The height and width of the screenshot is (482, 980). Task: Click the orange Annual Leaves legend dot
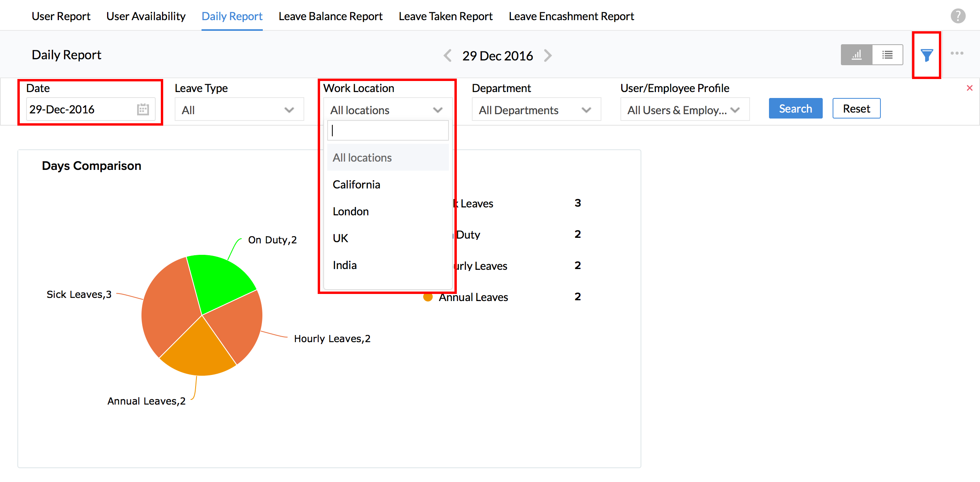pyautogui.click(x=428, y=297)
